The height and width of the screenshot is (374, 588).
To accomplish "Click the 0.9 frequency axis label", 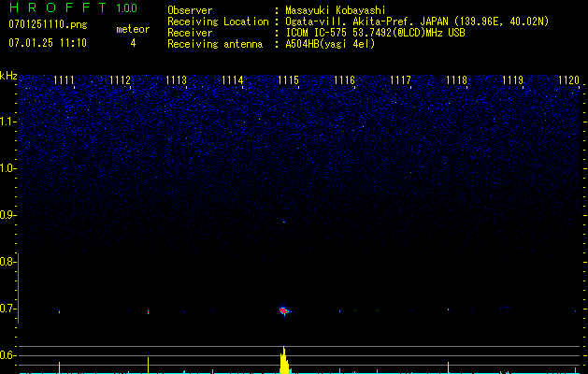I will click(x=8, y=215).
